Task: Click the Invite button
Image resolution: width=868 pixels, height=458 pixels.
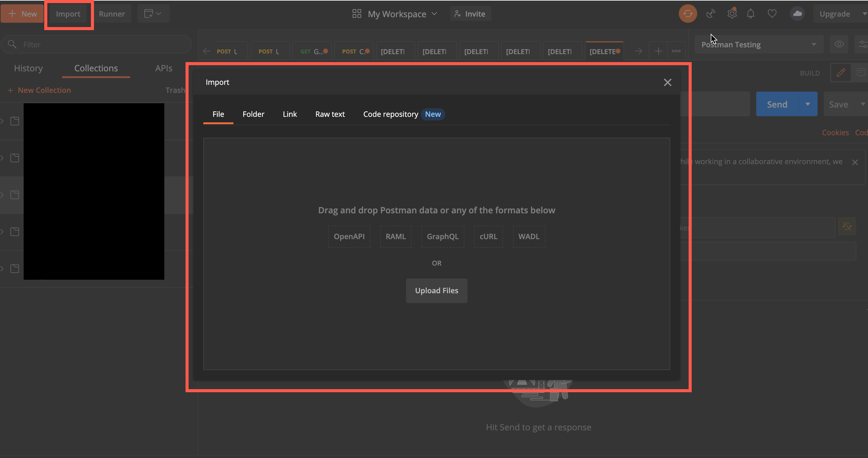Action: click(470, 14)
